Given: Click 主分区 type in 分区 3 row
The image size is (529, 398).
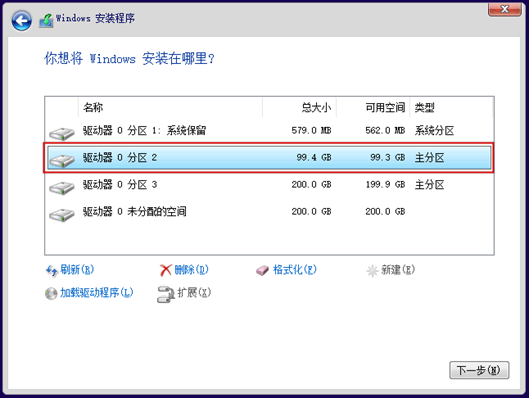Looking at the screenshot, I should click(429, 184).
